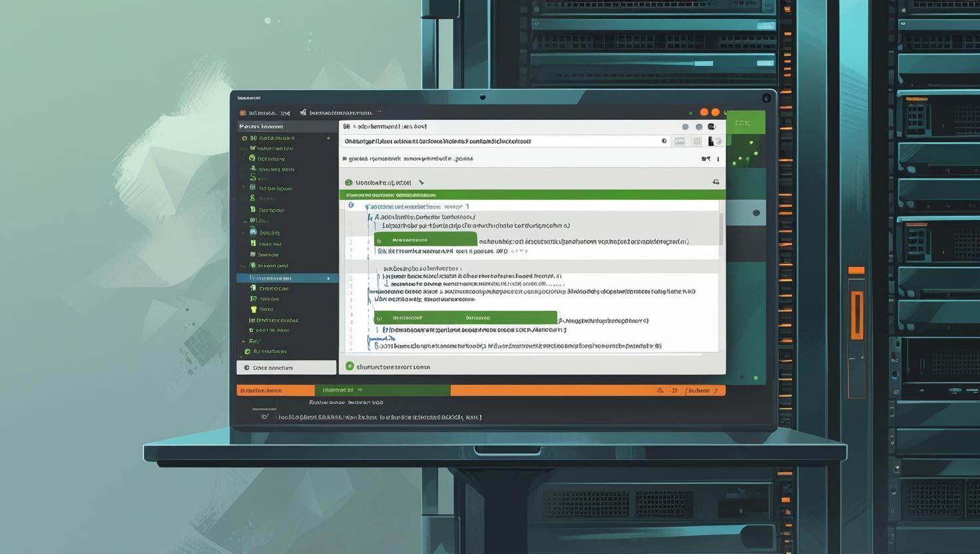This screenshot has width=980, height=554.
Task: Click the folder icon in the sidebar list
Action: coord(253,232)
